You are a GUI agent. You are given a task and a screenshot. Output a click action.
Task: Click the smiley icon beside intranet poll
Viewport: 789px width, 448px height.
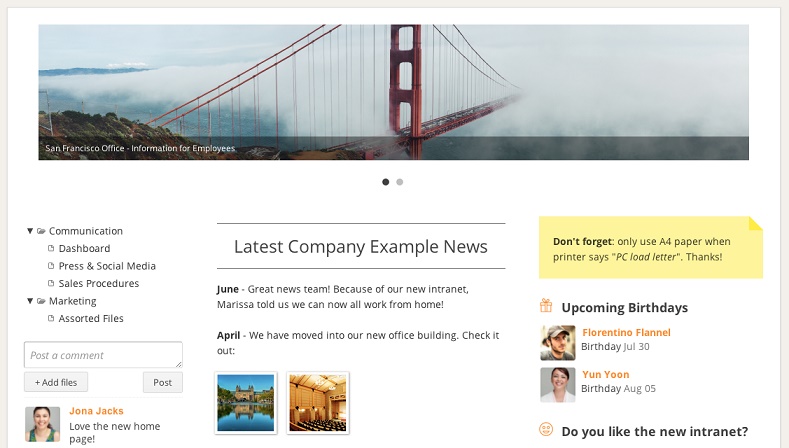tap(546, 430)
